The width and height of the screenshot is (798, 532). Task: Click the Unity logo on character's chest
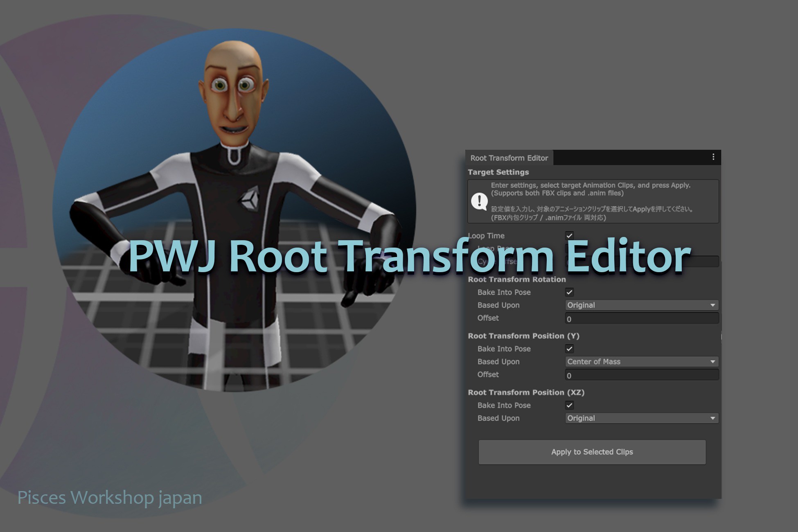point(248,199)
